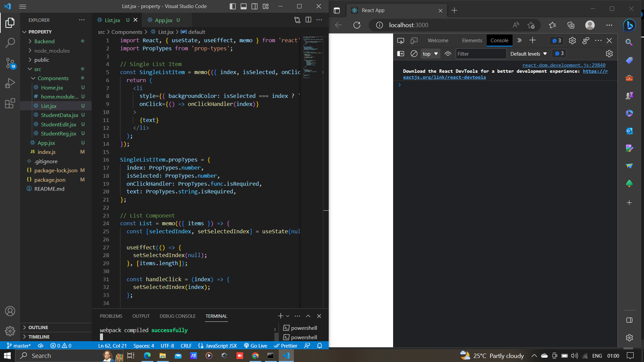Open the top frame context dropdown

[430, 54]
